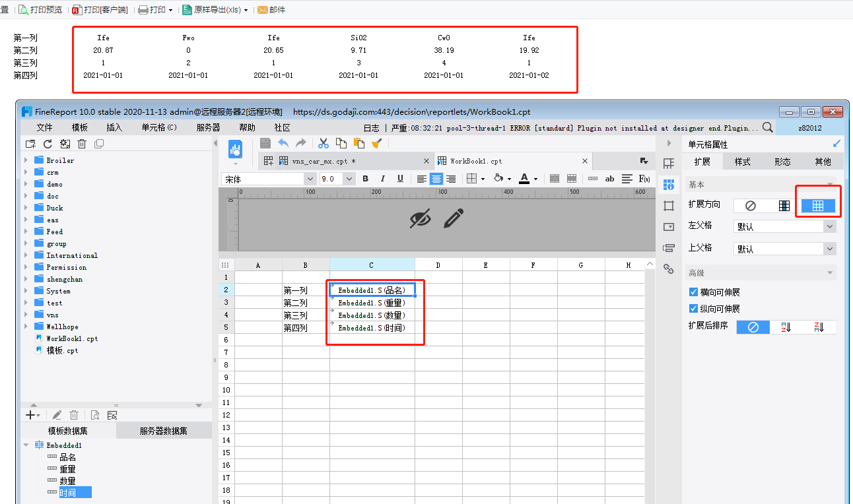This screenshot has width=853, height=504.
Task: Open the 文件 menu
Action: click(44, 128)
